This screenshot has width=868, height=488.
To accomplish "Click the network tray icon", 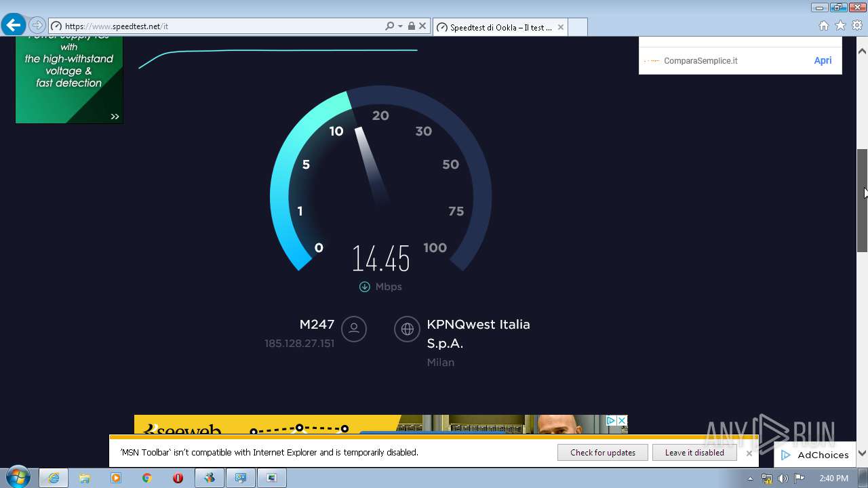I will tap(766, 479).
